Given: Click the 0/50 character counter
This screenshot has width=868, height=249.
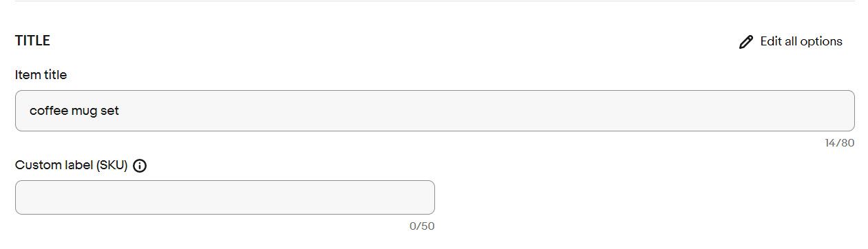Looking at the screenshot, I should [x=422, y=226].
